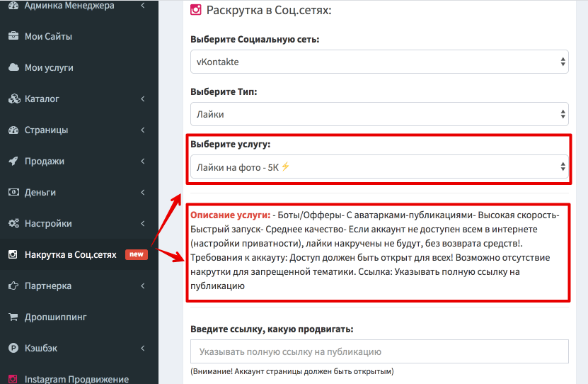588x384 pixels.
Task: Click the shopping cart icon beside Дропшиппинг
Action: pos(13,317)
